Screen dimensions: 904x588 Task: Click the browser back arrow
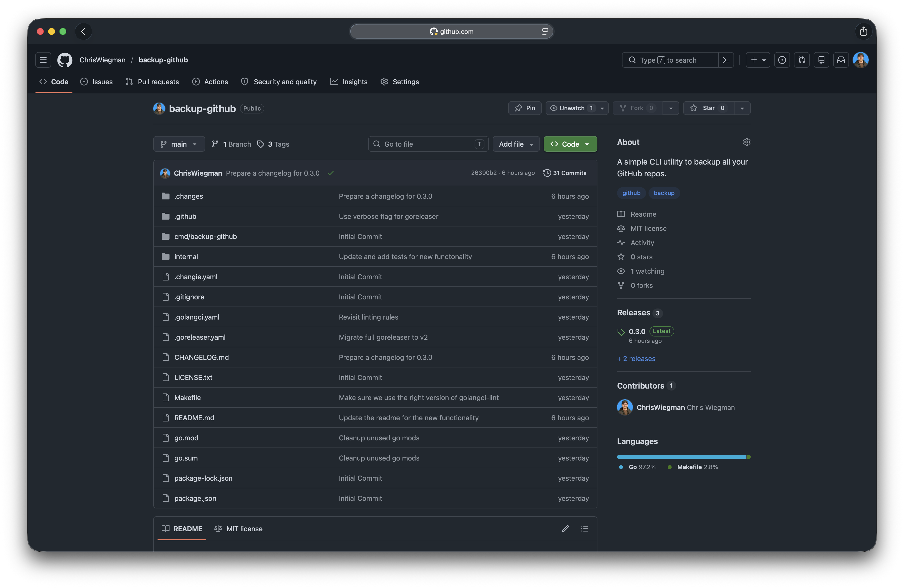(83, 31)
